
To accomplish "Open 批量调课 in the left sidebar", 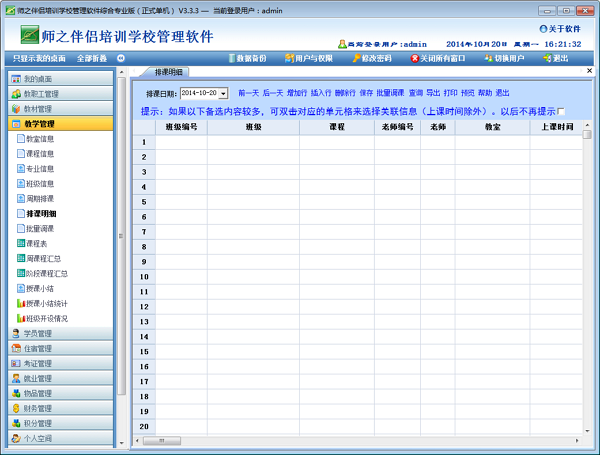I will tap(36, 228).
